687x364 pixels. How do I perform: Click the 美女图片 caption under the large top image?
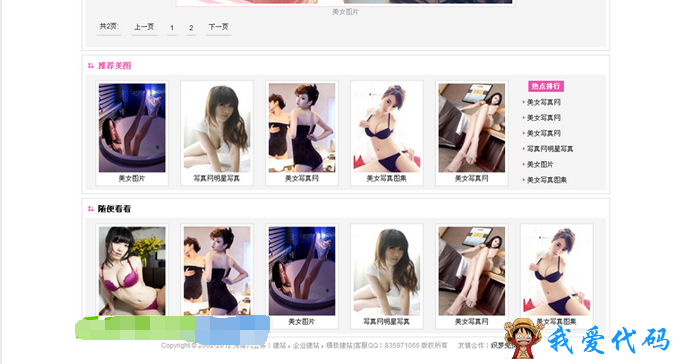345,12
